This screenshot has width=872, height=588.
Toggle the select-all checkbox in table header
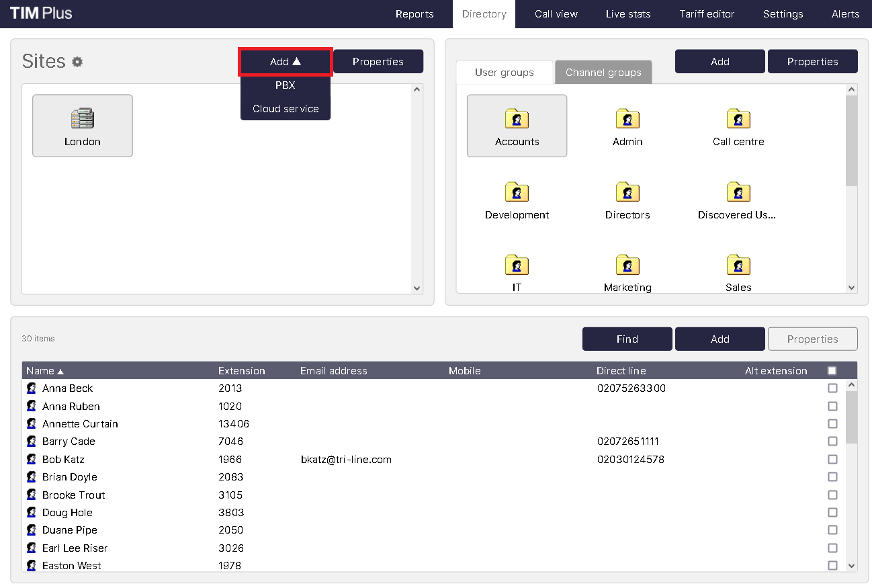(x=832, y=370)
